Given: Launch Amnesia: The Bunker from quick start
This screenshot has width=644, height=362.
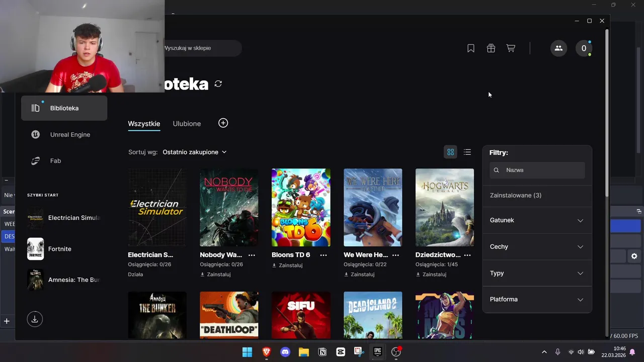Looking at the screenshot, I should click(64, 280).
